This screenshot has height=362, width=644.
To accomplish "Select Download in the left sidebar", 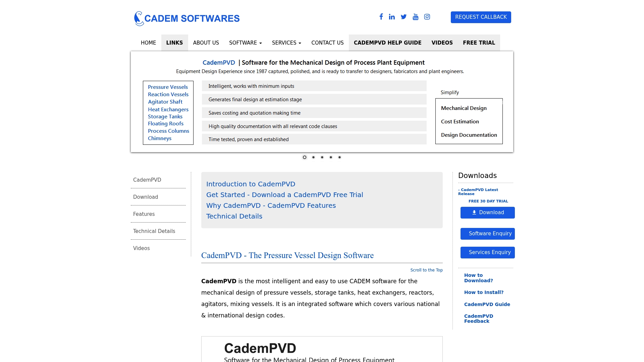I will pyautogui.click(x=158, y=197).
